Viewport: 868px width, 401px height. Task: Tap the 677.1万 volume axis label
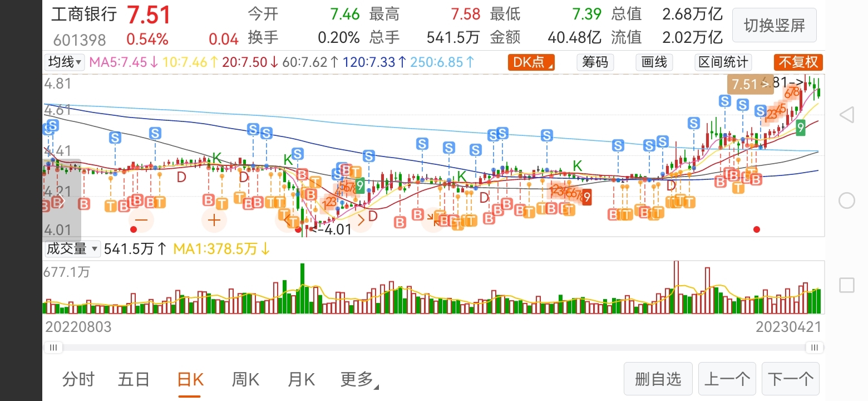67,272
